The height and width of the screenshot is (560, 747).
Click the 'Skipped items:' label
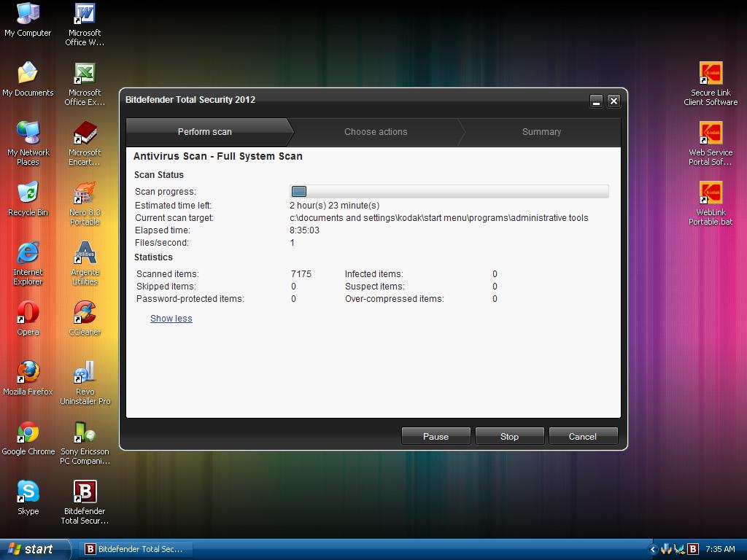point(166,287)
